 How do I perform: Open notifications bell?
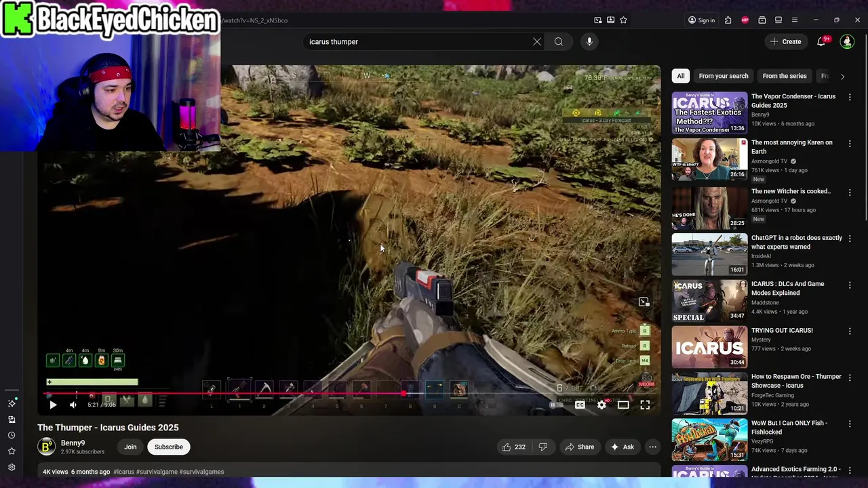821,41
